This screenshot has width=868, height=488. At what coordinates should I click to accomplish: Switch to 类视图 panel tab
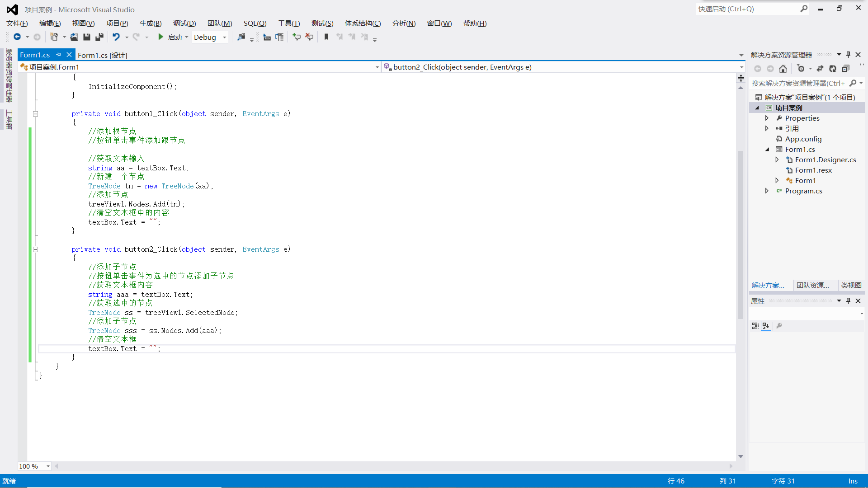pyautogui.click(x=851, y=286)
